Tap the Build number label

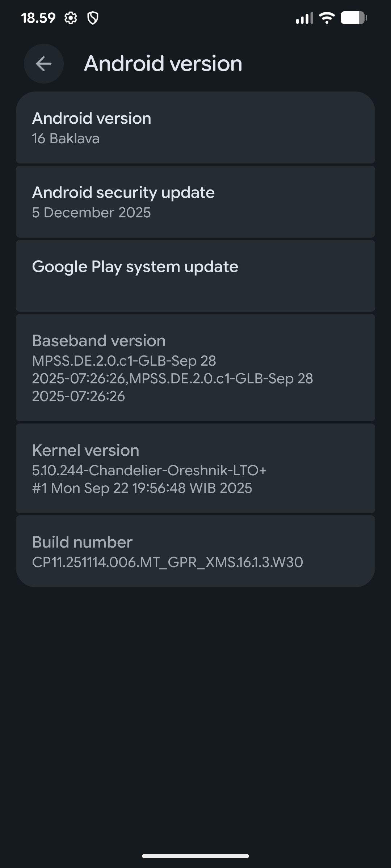point(82,542)
